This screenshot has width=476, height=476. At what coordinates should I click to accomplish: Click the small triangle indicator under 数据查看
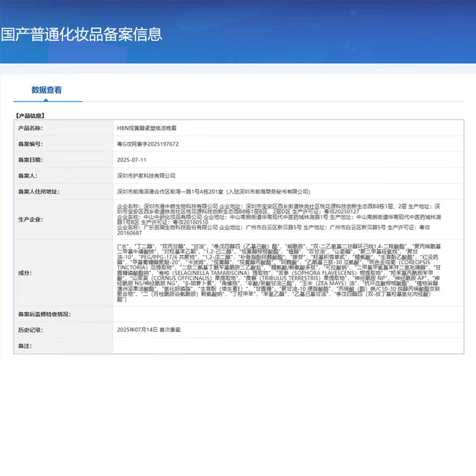46,100
